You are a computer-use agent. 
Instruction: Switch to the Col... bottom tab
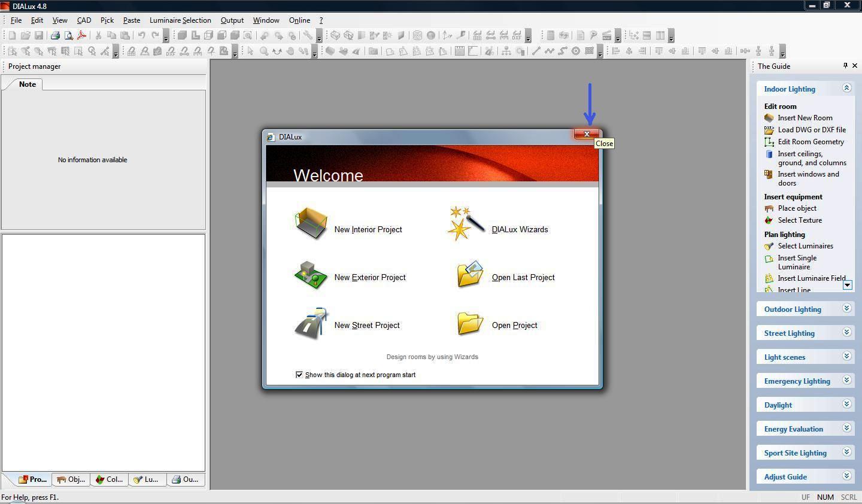[x=110, y=479]
